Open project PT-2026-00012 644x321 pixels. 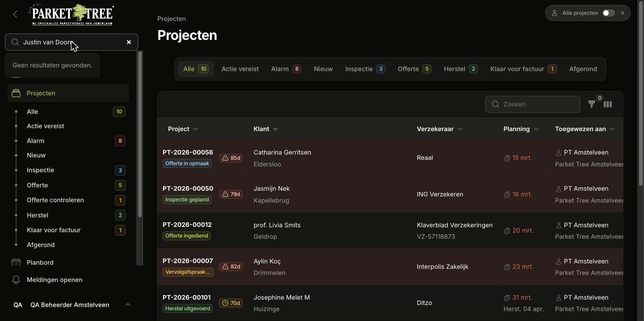[187, 225]
